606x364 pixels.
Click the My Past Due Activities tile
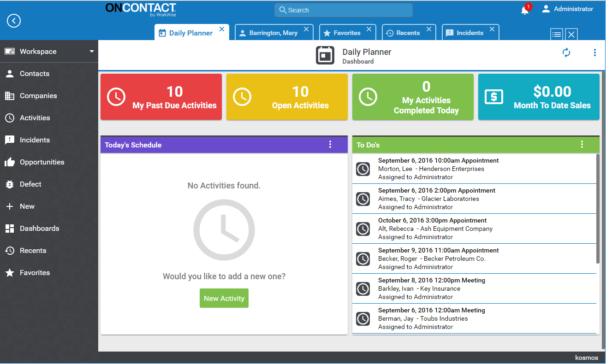(161, 97)
